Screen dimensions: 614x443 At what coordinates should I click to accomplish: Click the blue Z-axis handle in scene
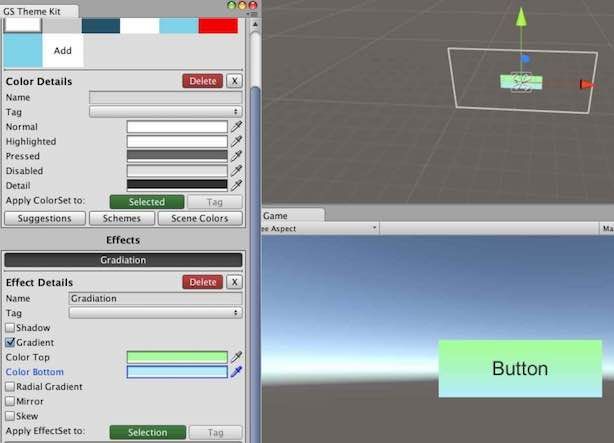click(x=525, y=59)
